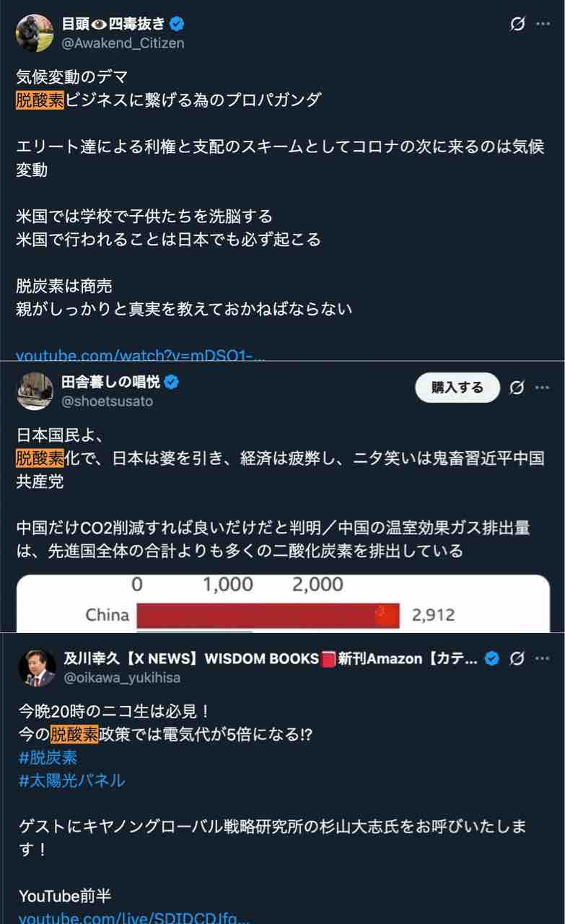The width and height of the screenshot is (565, 924).
Task: Open Grok icon on oikawa_yukihisa's post
Action: (x=517, y=658)
